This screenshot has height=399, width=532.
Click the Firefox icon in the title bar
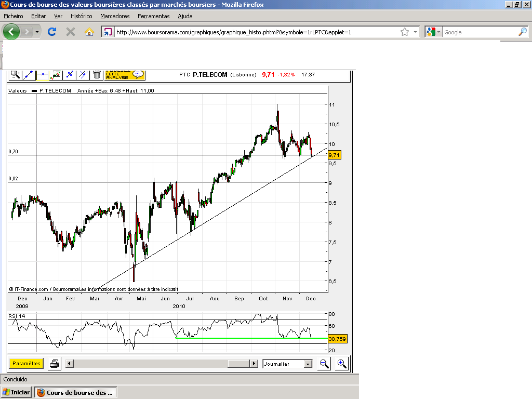tap(5, 4)
